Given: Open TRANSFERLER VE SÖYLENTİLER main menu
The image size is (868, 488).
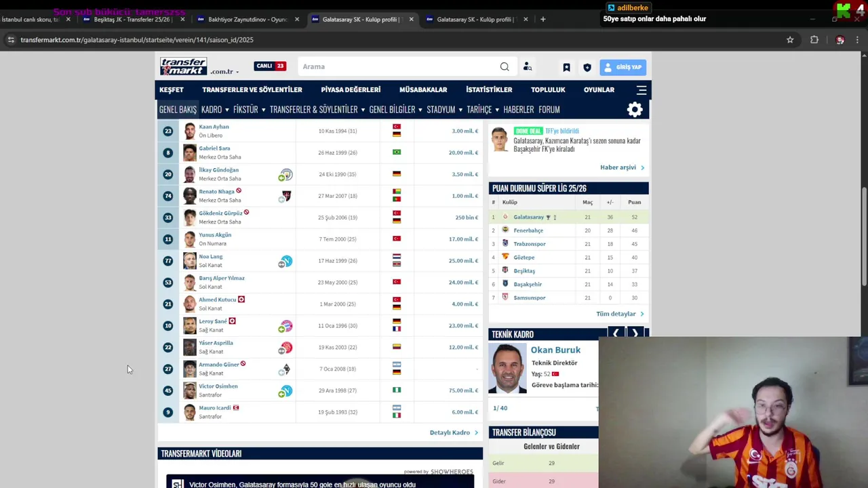Looking at the screenshot, I should click(252, 89).
